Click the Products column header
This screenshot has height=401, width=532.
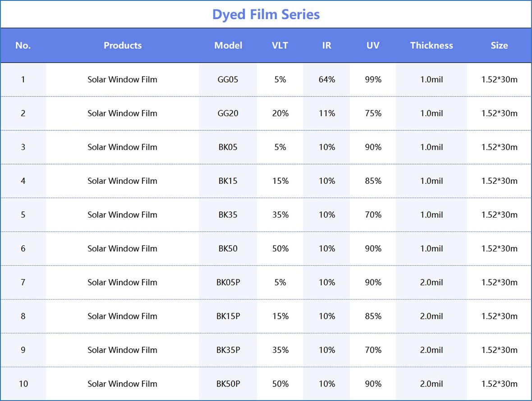(123, 46)
